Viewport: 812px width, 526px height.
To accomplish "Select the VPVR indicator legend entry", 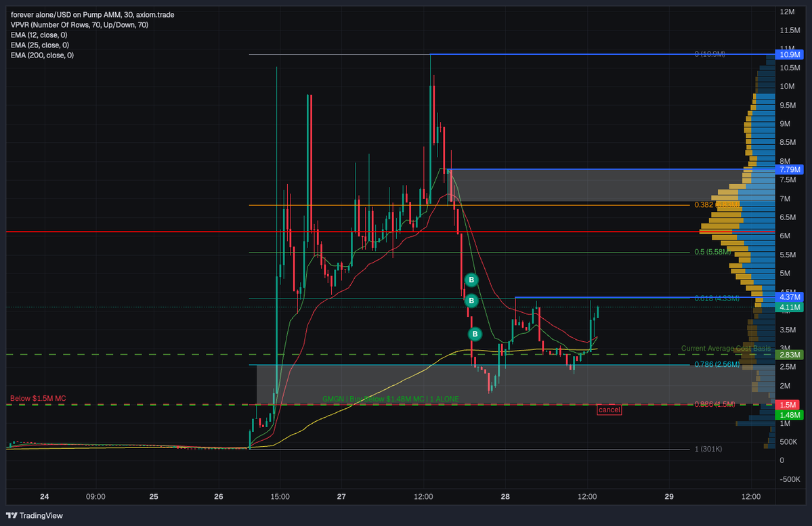I will click(79, 25).
